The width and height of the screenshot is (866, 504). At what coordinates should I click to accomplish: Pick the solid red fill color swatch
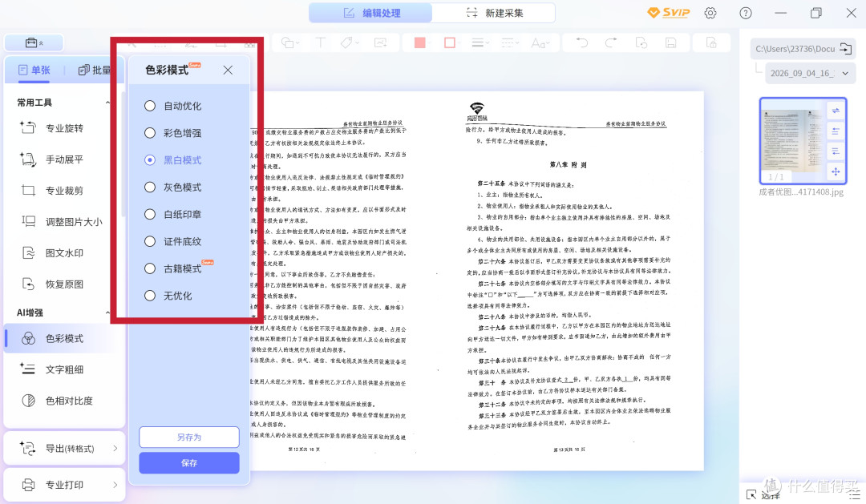419,43
